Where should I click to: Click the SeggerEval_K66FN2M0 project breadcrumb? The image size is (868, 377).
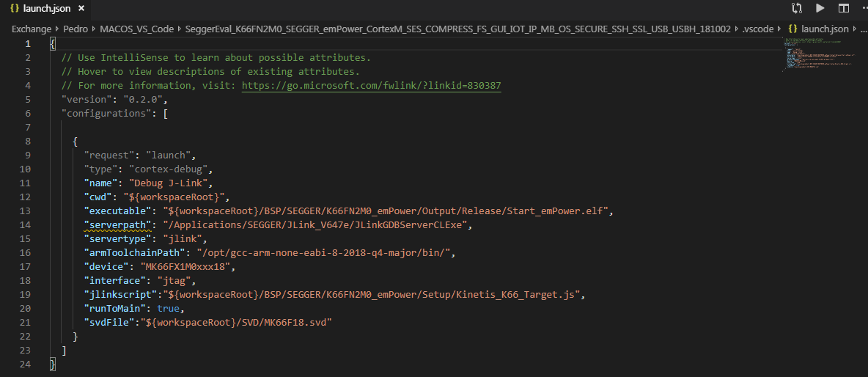point(457,29)
